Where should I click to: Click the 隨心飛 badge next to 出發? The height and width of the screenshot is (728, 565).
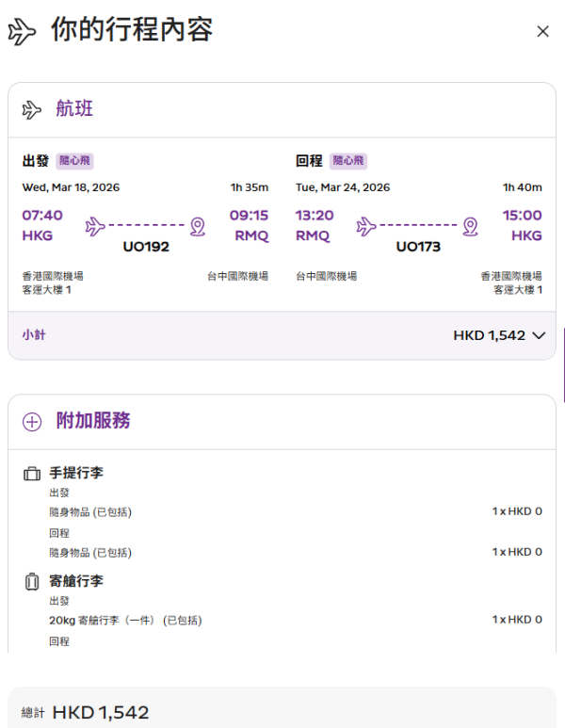(x=74, y=161)
